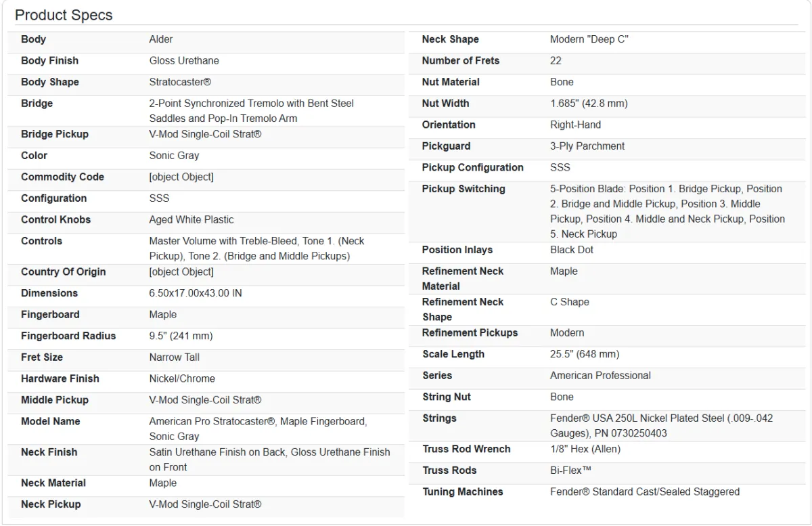
Task: Select the Pickguard 3-Ply Parchment value
Action: point(587,146)
